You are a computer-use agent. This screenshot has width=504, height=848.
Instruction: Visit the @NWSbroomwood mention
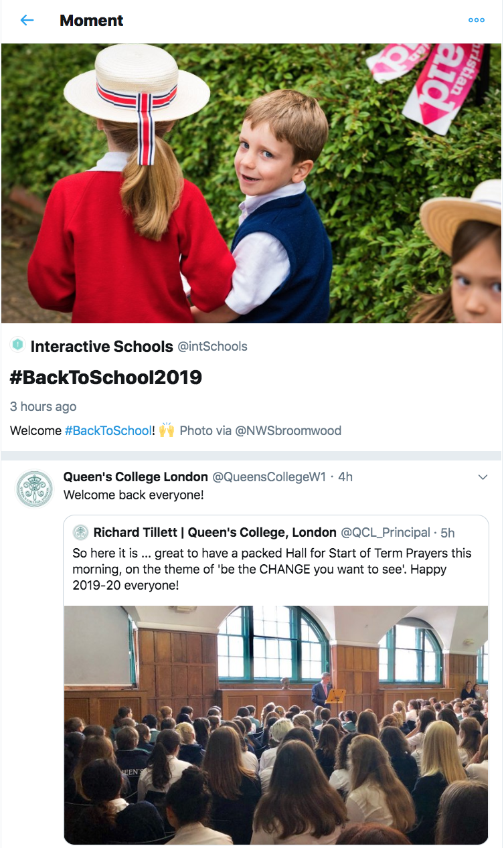(x=288, y=430)
